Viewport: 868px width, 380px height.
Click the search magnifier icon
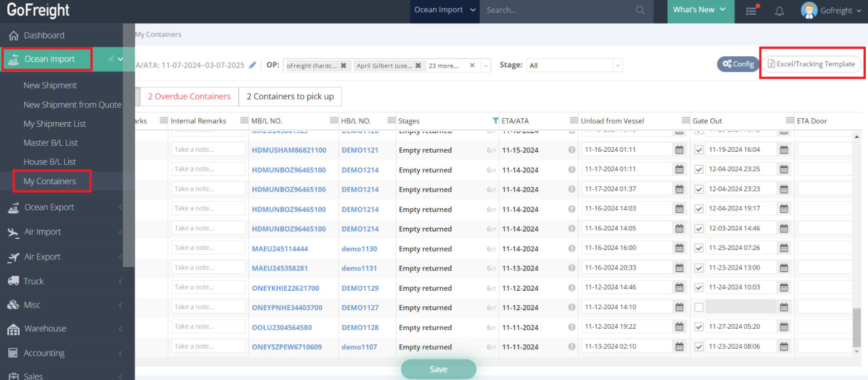point(640,10)
